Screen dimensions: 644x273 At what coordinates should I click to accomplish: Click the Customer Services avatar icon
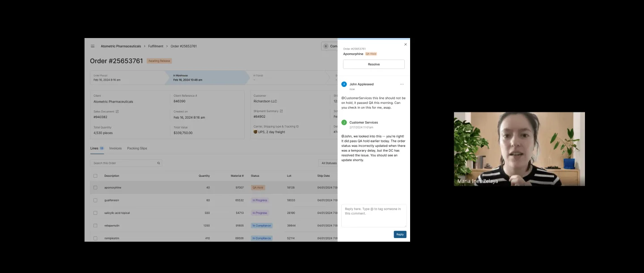tap(344, 122)
